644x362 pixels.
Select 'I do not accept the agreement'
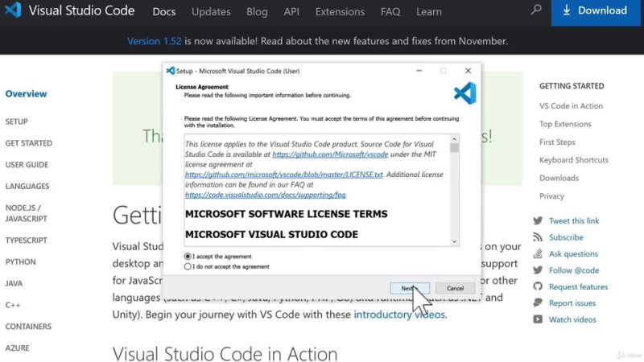point(188,266)
